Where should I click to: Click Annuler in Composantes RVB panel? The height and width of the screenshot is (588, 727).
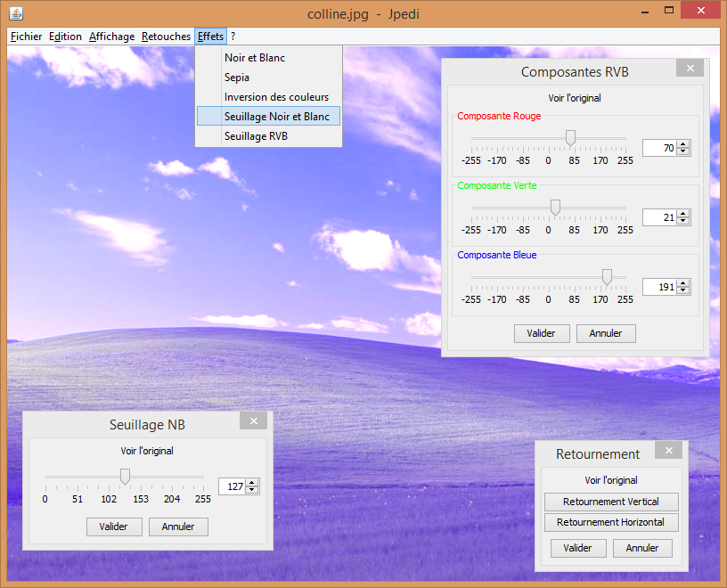click(606, 333)
